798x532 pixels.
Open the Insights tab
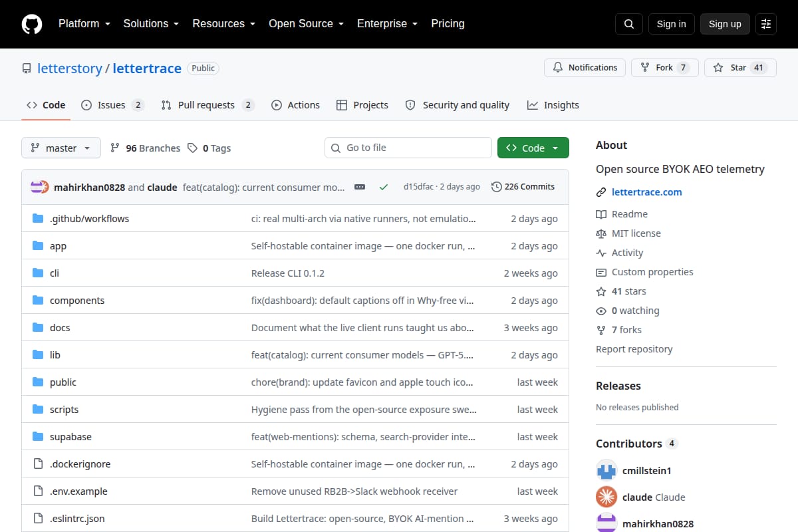553,105
